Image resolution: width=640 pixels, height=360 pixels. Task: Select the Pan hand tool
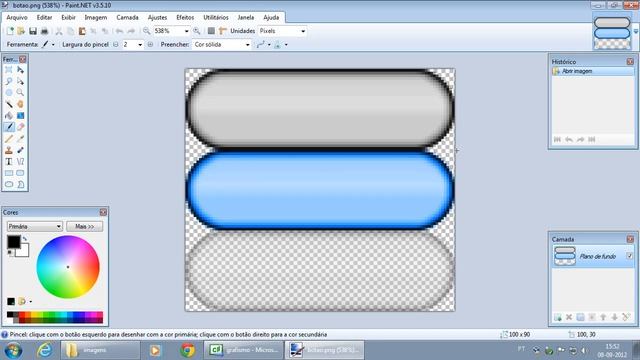coord(20,104)
